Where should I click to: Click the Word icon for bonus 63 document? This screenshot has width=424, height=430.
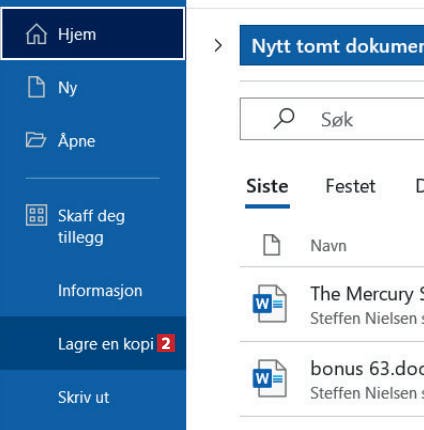click(270, 378)
